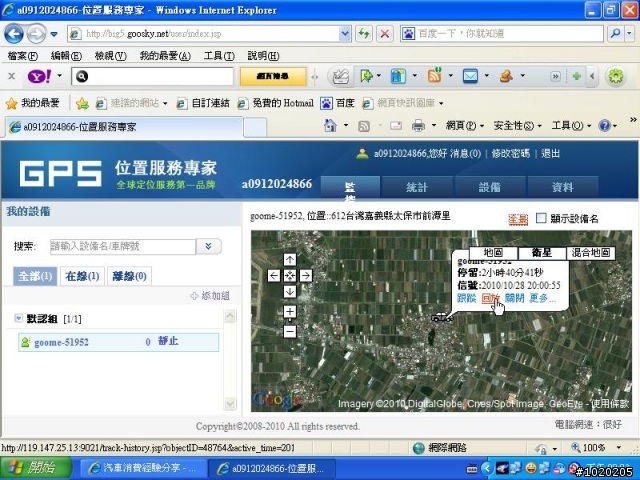
Task: Click the browser Back arrow button
Action: (13, 34)
